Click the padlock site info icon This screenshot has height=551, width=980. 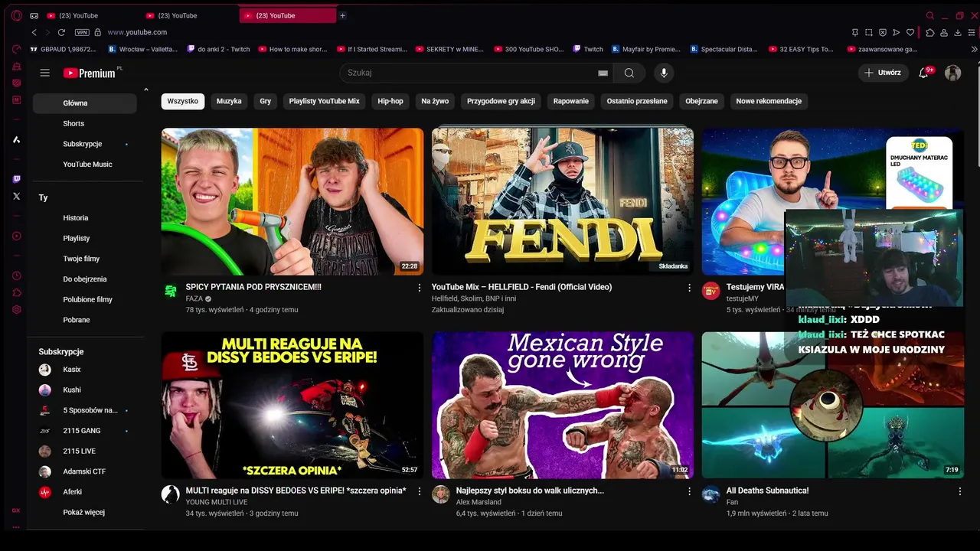97,32
